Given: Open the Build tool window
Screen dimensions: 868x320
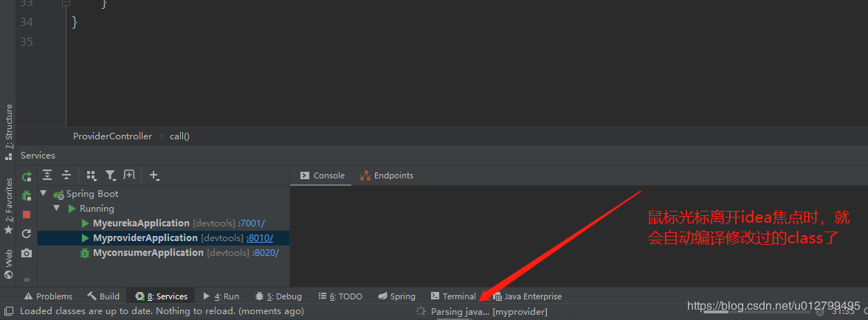Looking at the screenshot, I should click(x=103, y=296).
